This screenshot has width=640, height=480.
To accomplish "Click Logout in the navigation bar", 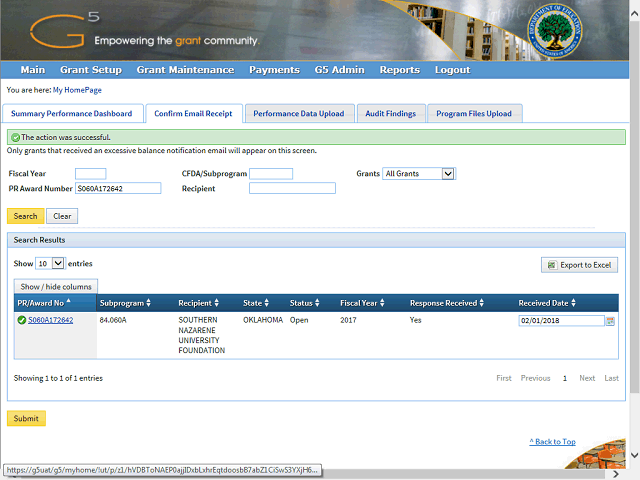I will 452,70.
